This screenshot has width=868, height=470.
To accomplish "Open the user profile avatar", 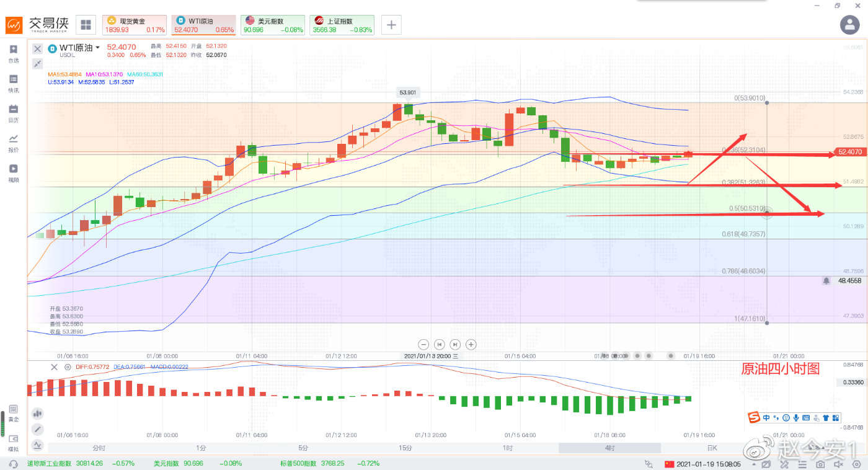I will pos(849,25).
